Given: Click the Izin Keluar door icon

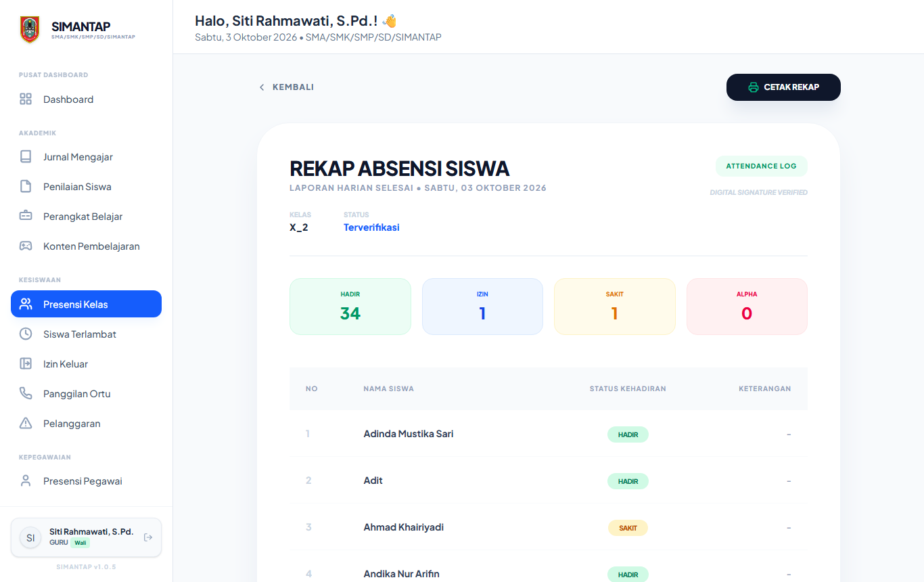Looking at the screenshot, I should point(26,364).
